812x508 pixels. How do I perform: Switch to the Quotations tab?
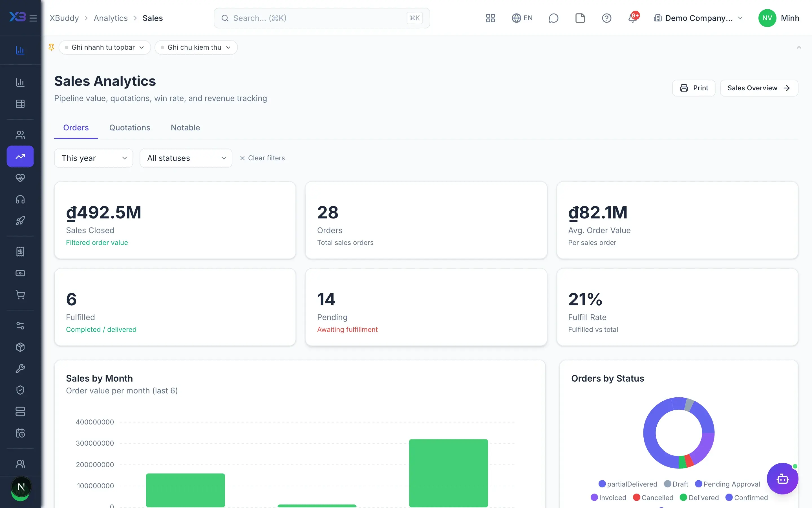click(x=129, y=128)
